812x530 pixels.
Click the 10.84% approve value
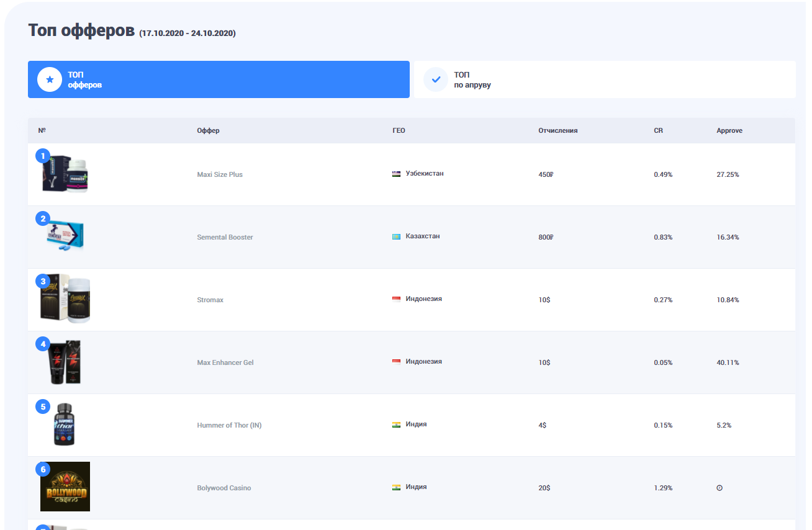point(728,300)
